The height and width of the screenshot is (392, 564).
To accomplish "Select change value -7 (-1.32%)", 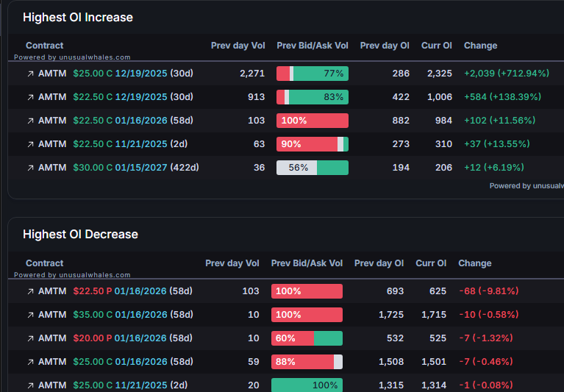I will pos(486,338).
